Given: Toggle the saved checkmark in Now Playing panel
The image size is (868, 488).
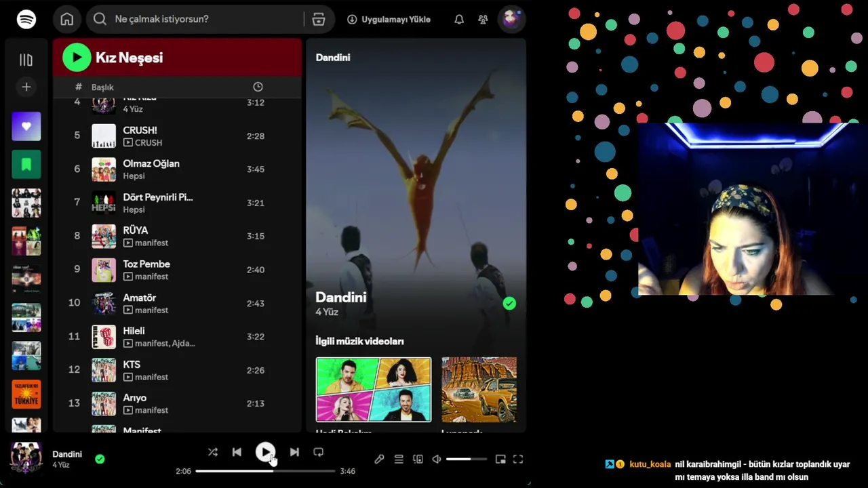Looking at the screenshot, I should click(509, 304).
